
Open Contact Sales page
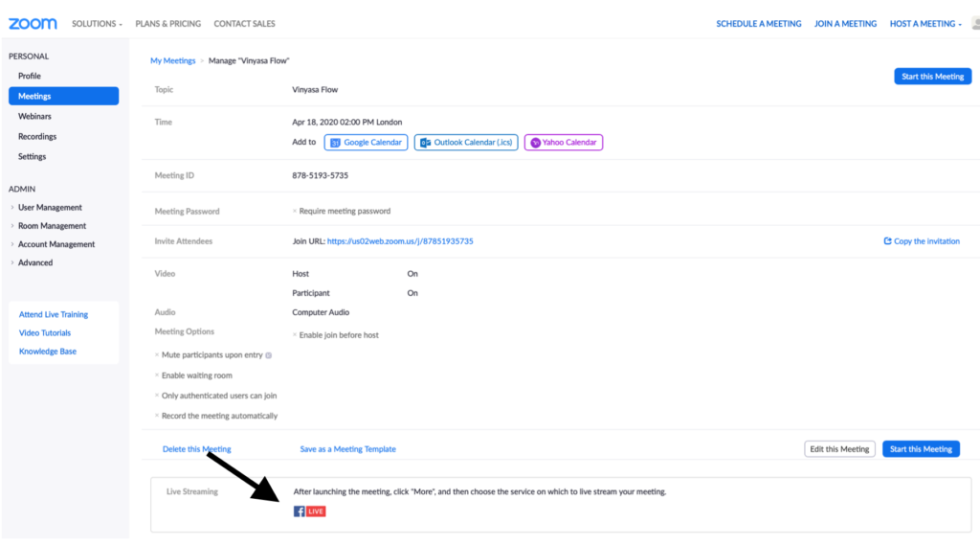click(244, 24)
